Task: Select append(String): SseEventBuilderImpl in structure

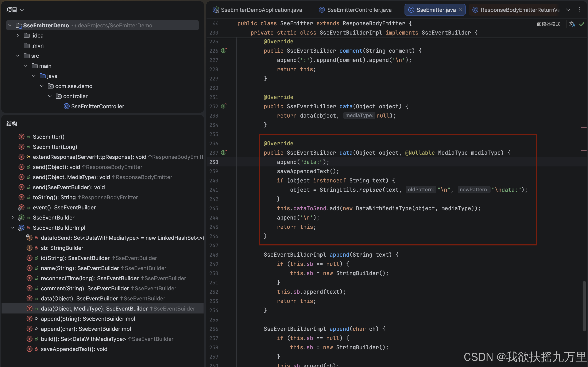Action: coord(88,319)
